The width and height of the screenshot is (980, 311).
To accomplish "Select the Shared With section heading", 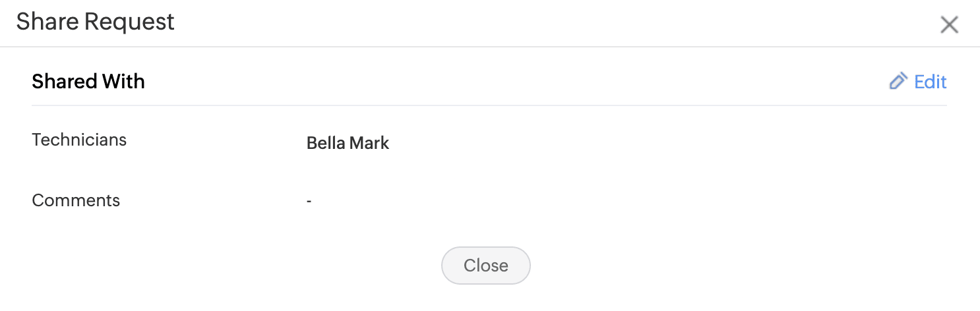I will coord(88,82).
